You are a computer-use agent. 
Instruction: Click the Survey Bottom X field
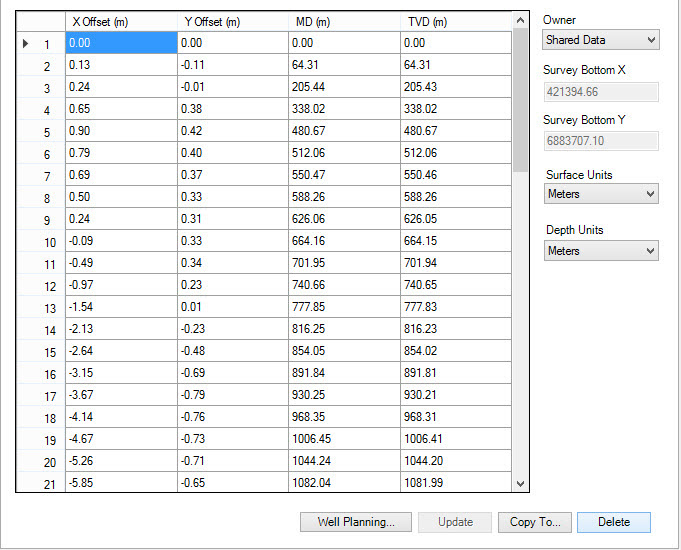click(x=600, y=92)
